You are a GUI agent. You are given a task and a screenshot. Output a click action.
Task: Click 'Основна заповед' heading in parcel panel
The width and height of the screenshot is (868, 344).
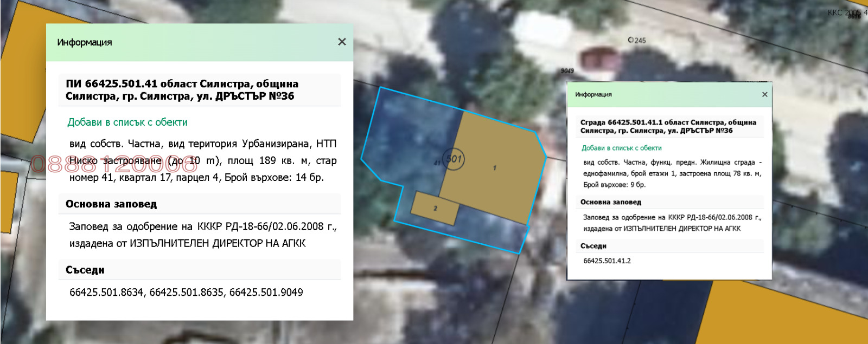111,204
